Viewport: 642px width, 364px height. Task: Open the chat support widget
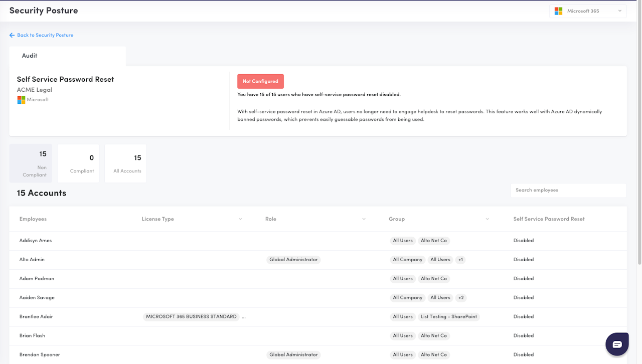[617, 344]
